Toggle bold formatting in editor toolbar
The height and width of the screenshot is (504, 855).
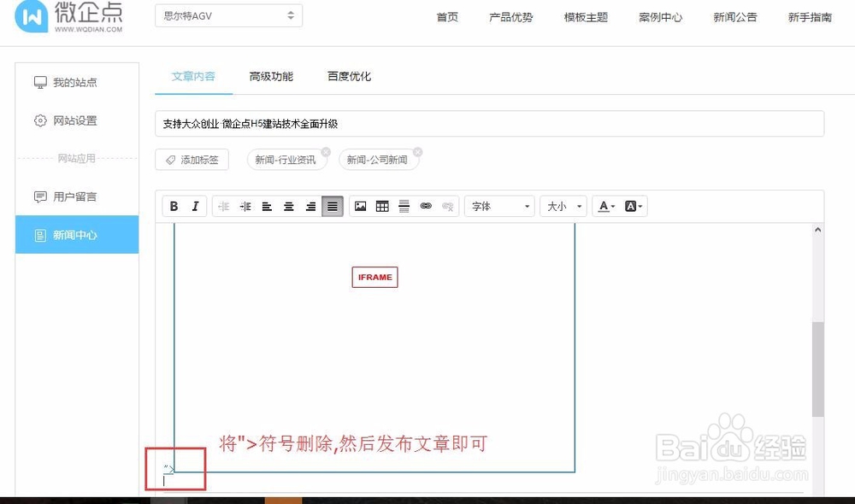pos(174,207)
